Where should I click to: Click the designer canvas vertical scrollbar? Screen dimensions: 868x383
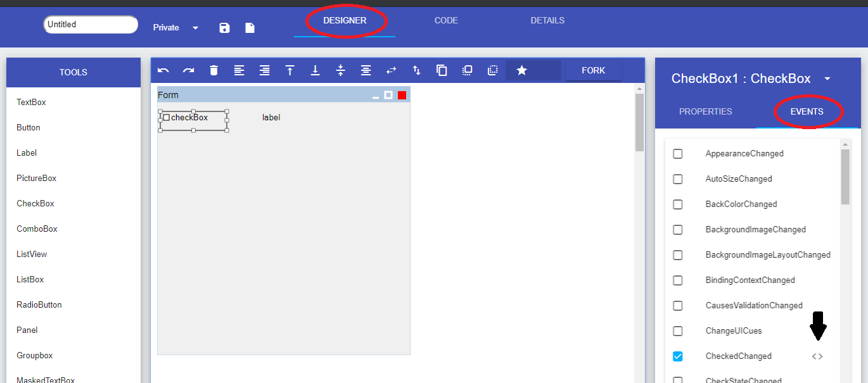(x=639, y=122)
